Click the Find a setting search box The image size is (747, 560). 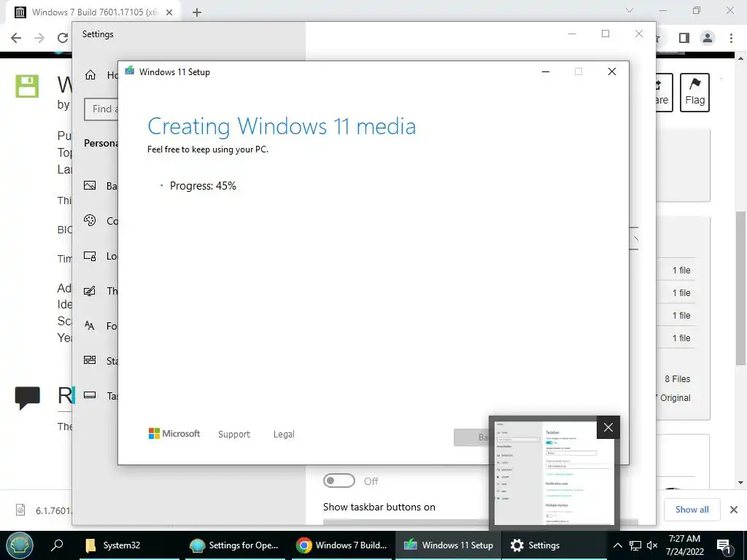pyautogui.click(x=101, y=109)
